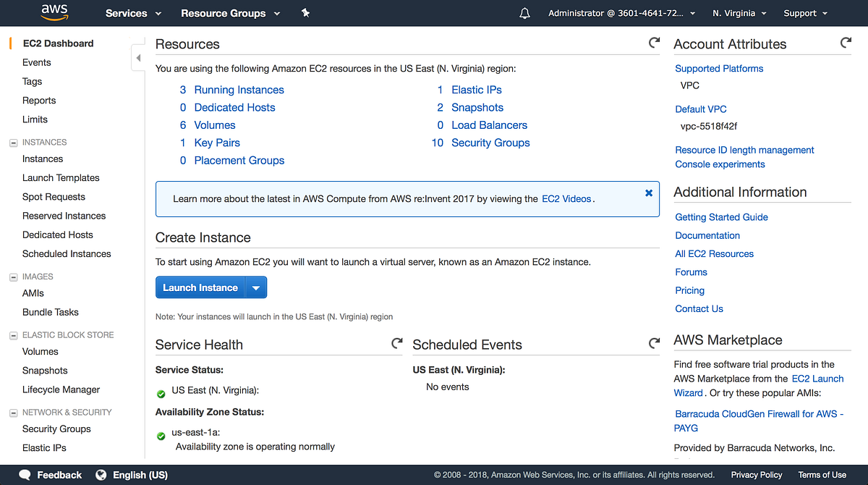Open the Getting Started Guide
This screenshot has width=868, height=485.
721,216
